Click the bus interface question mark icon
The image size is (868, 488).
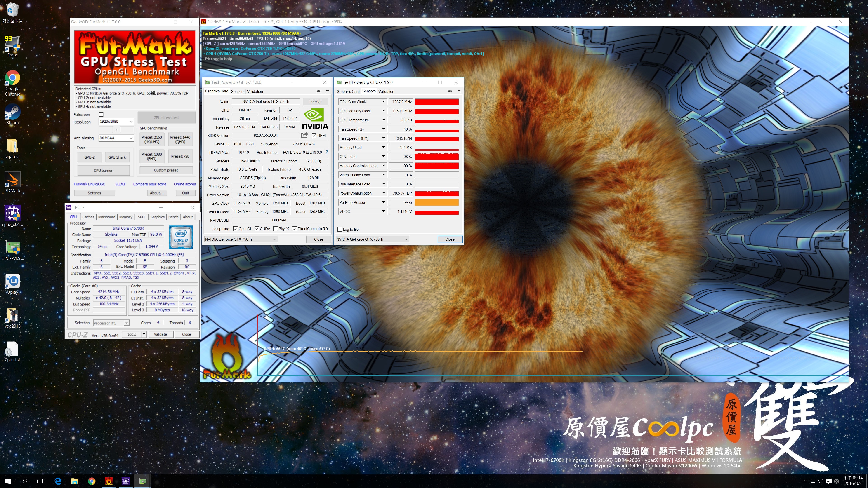pos(326,152)
